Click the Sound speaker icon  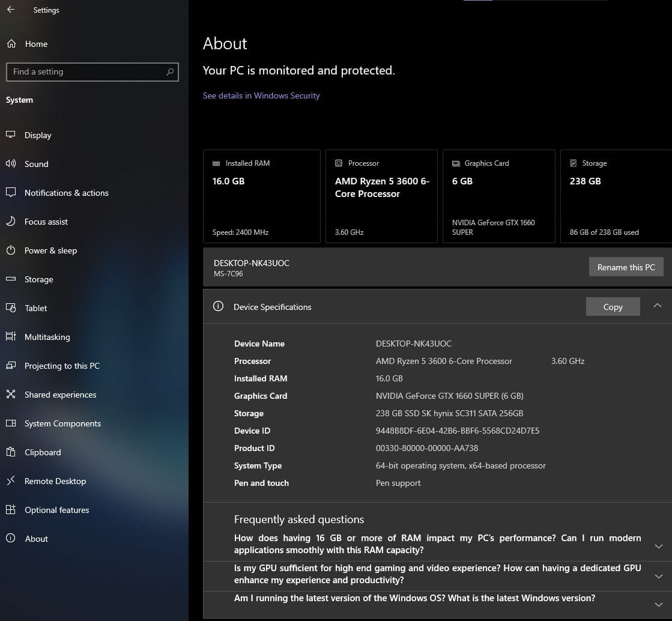point(11,163)
